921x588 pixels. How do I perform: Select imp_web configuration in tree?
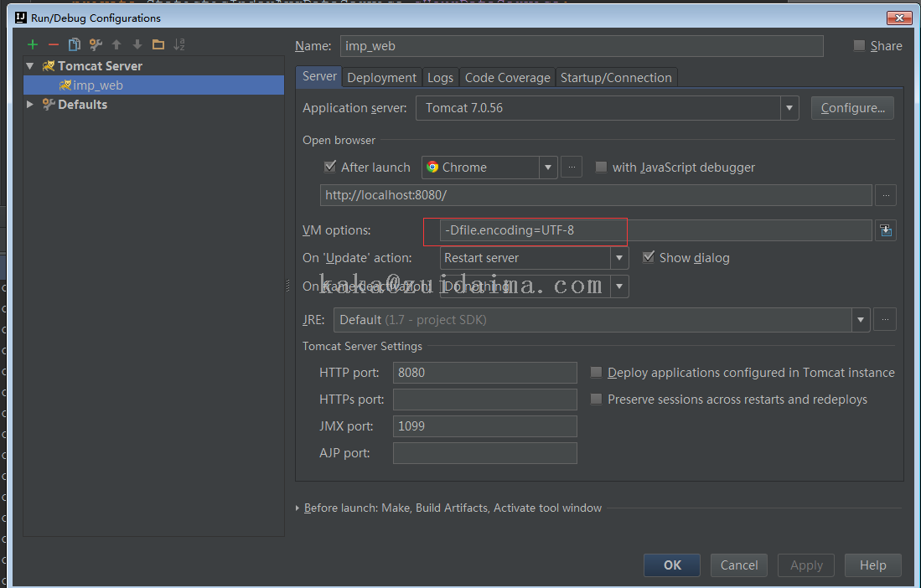154,85
